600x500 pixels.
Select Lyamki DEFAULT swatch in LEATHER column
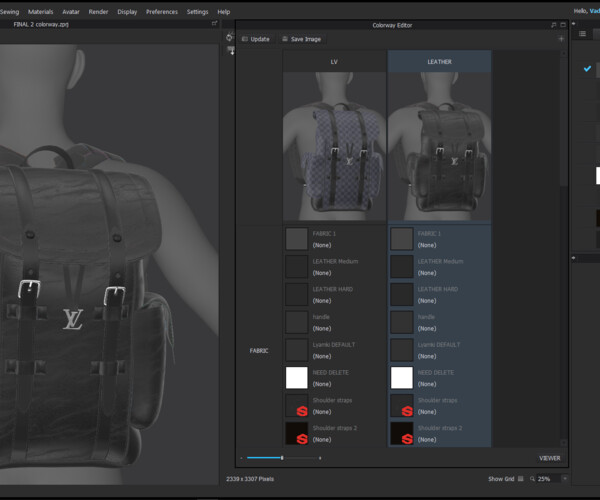pyautogui.click(x=402, y=350)
